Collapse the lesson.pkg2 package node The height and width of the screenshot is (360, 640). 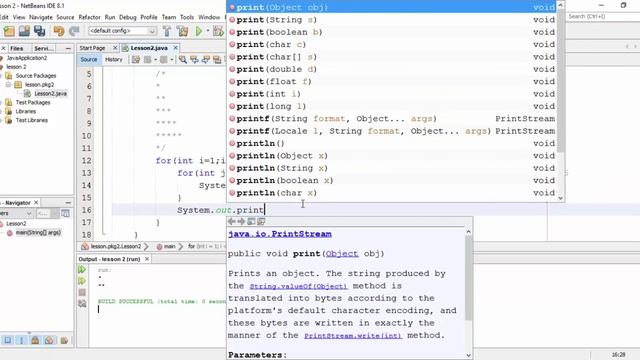tap(8, 84)
